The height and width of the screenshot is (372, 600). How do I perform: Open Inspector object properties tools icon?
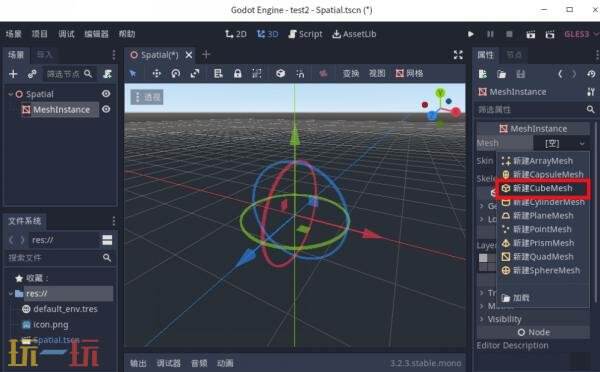(591, 92)
